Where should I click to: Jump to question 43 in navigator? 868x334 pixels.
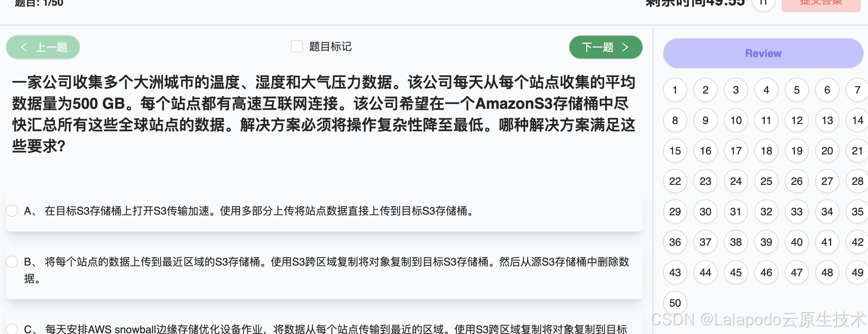(x=675, y=272)
